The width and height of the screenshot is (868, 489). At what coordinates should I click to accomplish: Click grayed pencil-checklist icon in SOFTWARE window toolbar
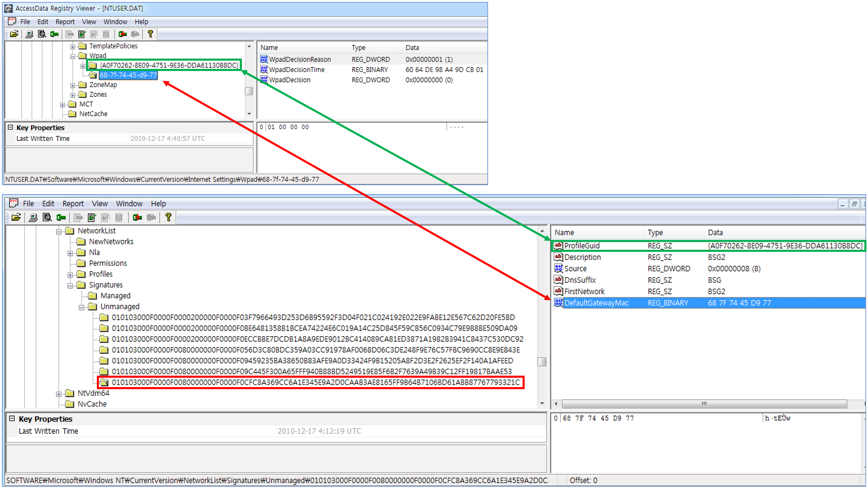pyautogui.click(x=106, y=218)
